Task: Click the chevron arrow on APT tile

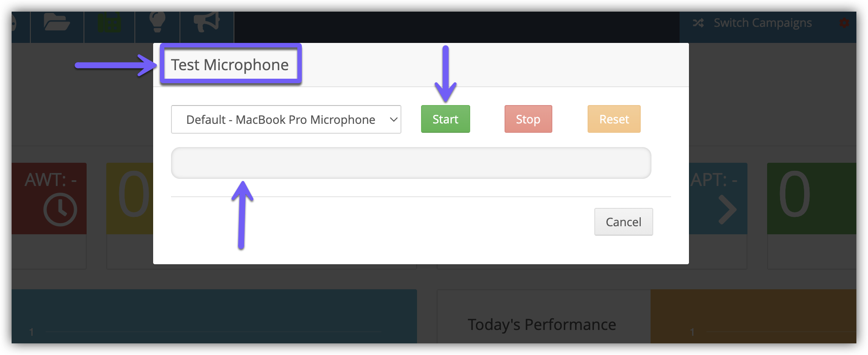Action: pyautogui.click(x=727, y=209)
